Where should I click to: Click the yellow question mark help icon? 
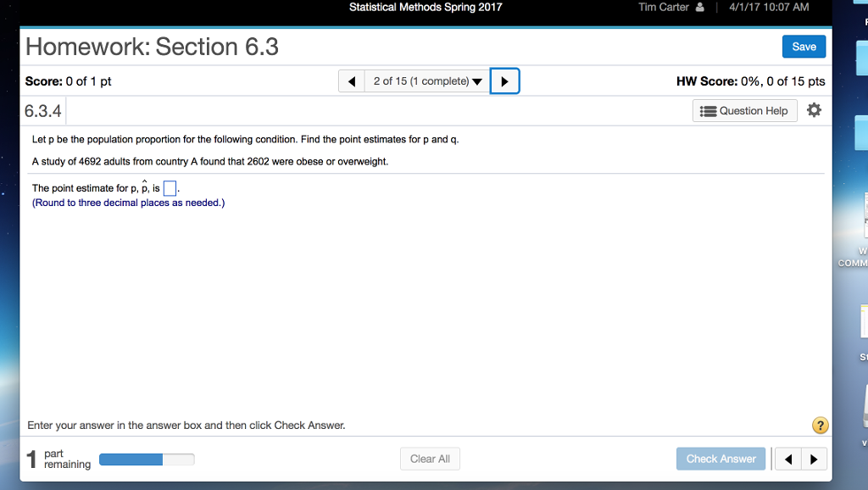(820, 426)
